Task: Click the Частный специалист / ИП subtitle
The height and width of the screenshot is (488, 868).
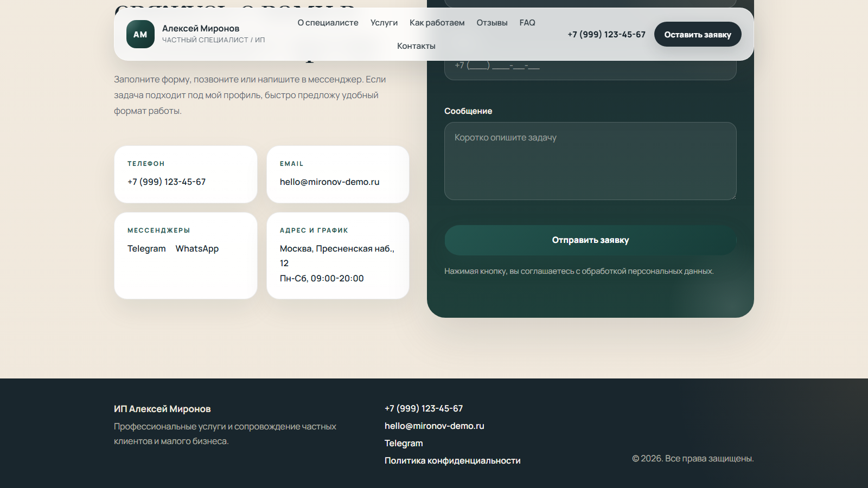Action: click(x=213, y=40)
